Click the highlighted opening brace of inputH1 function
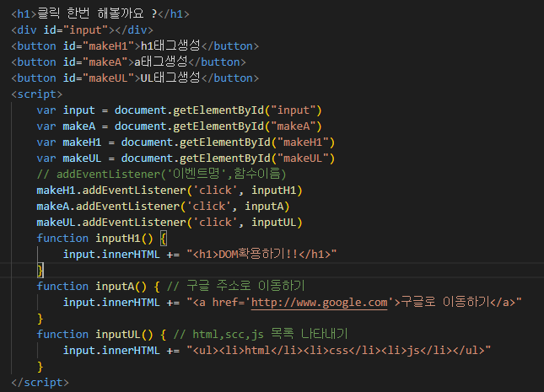 pyautogui.click(x=164, y=239)
